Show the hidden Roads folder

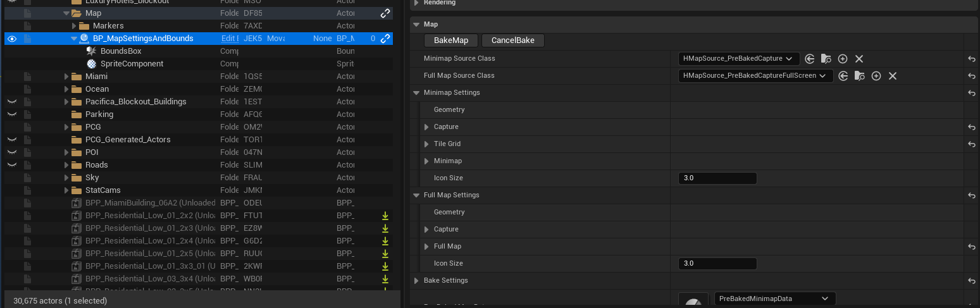11,165
